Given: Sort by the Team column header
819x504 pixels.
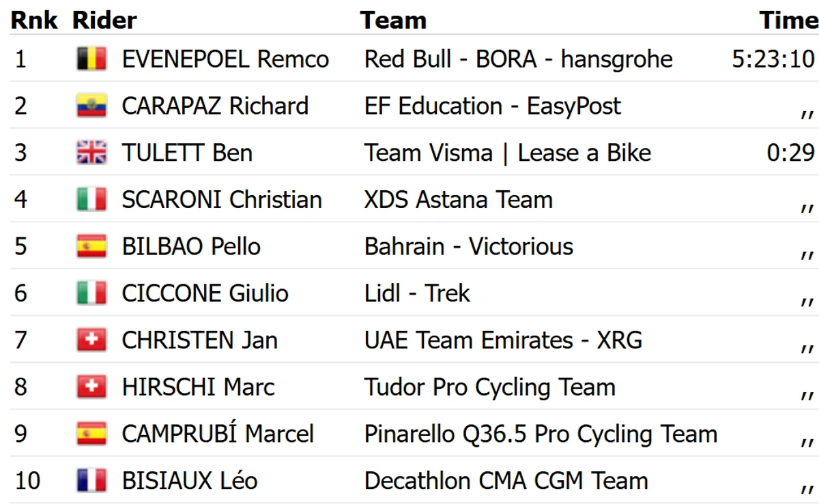Looking at the screenshot, I should 393,20.
